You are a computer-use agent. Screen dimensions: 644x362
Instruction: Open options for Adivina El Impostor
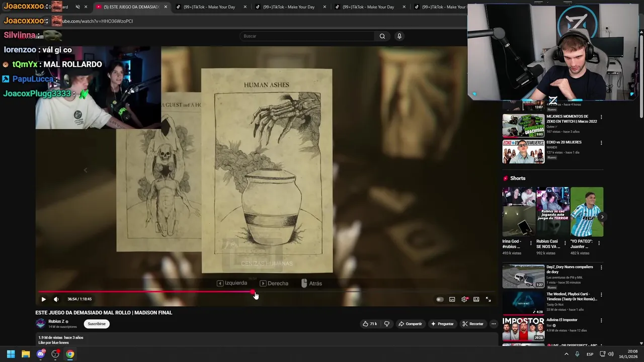coord(601,320)
